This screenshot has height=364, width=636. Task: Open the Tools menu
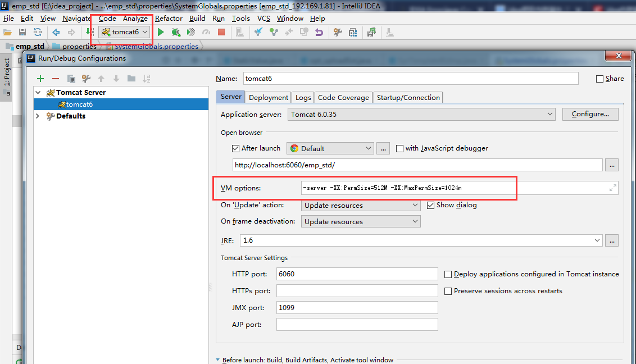click(x=240, y=19)
